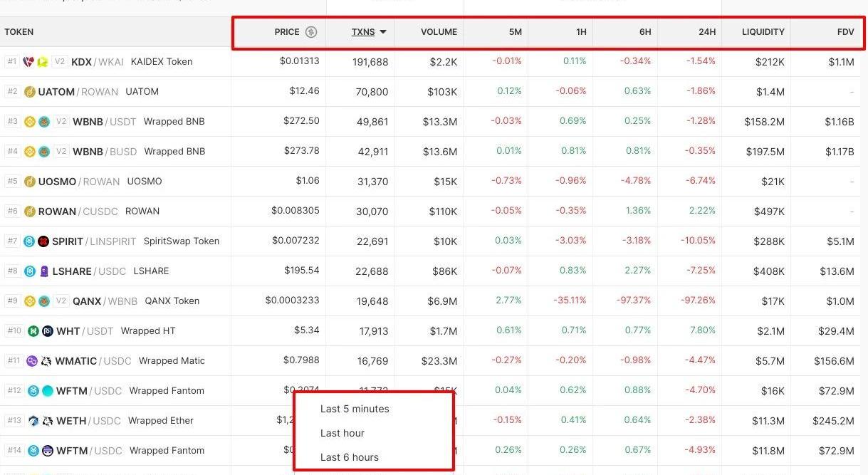Open the TXNS sort dropdown arrow
The width and height of the screenshot is (868, 475).
pyautogui.click(x=383, y=32)
